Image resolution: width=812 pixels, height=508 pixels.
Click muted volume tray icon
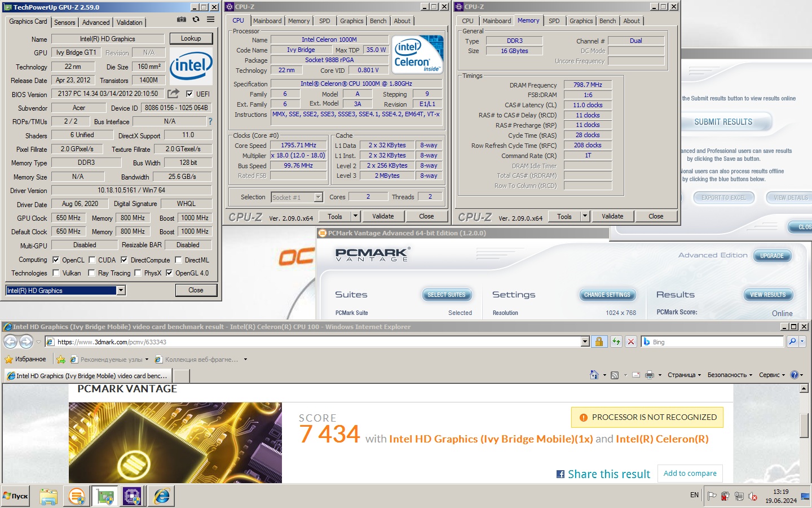coord(752,496)
